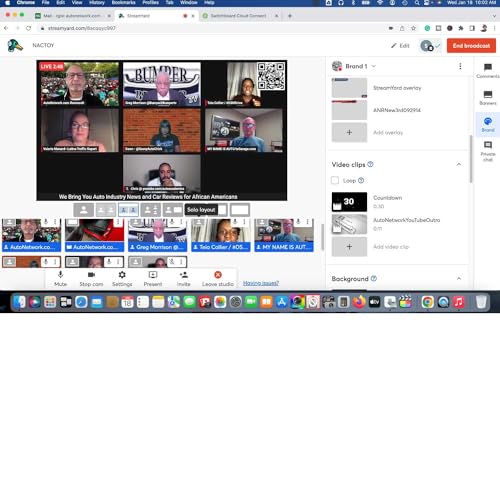Play the Countdown video clip thumbnail
This screenshot has width=500, height=500.
tap(349, 202)
